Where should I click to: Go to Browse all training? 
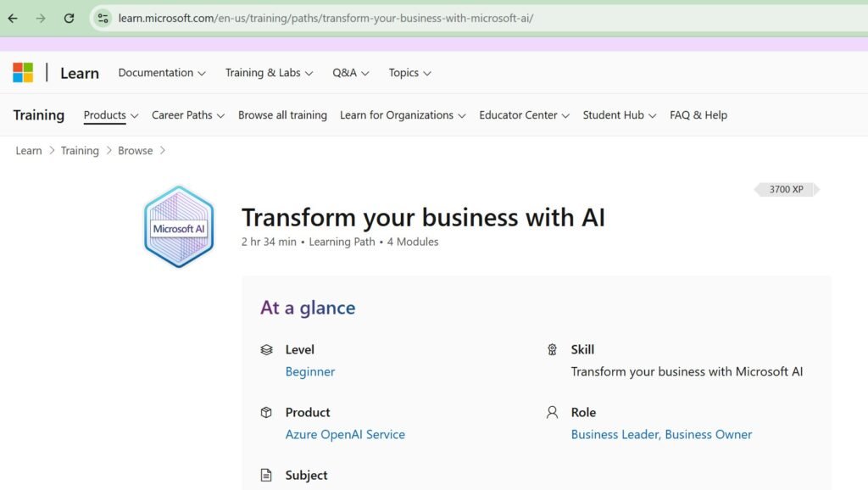(x=282, y=115)
